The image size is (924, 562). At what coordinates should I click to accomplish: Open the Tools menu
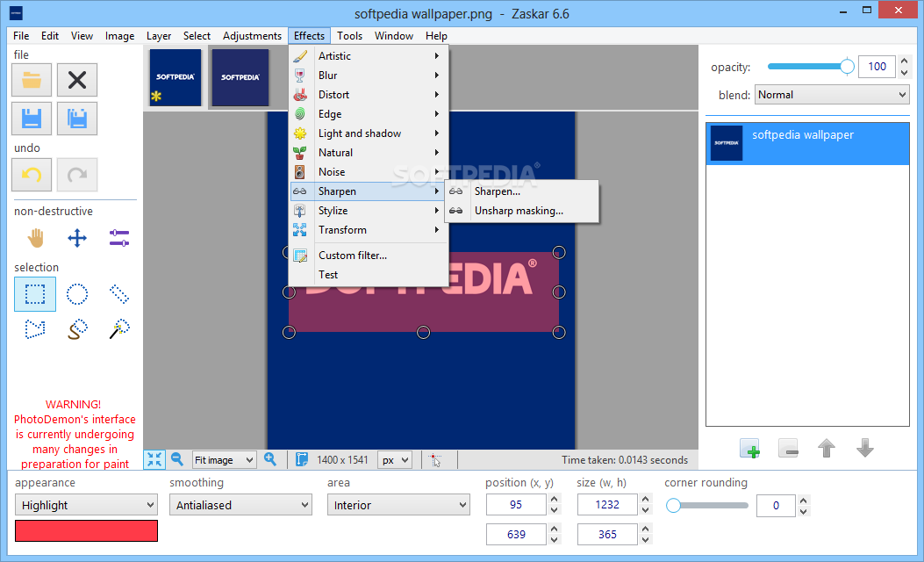349,36
